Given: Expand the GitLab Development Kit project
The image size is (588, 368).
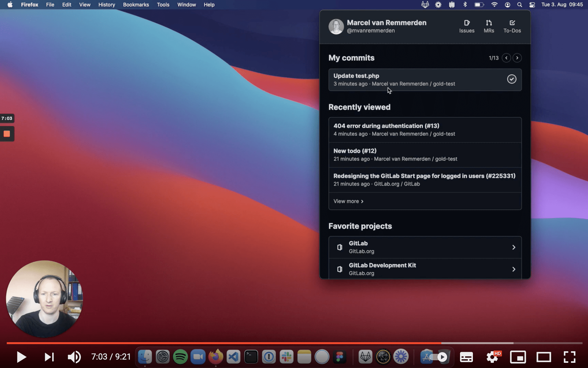Looking at the screenshot, I should click(425, 269).
